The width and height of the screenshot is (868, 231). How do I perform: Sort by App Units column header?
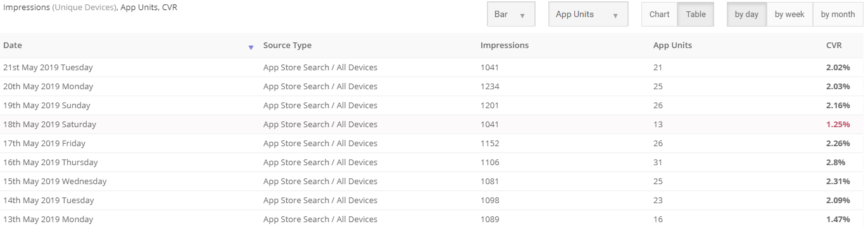672,46
